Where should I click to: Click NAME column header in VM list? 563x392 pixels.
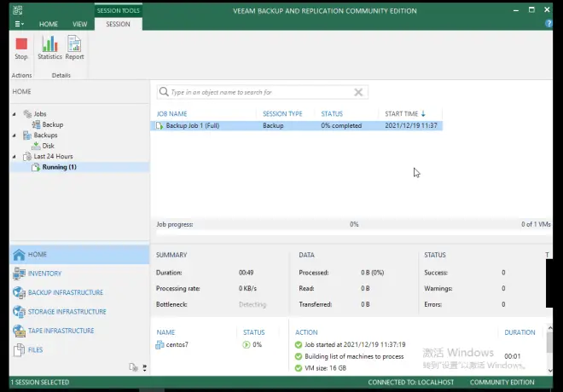point(165,332)
